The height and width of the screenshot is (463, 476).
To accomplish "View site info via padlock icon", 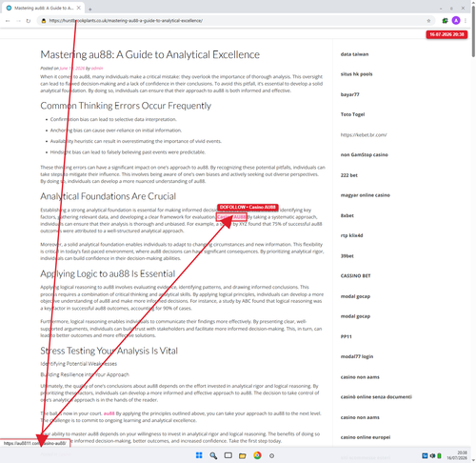I will [44, 21].
